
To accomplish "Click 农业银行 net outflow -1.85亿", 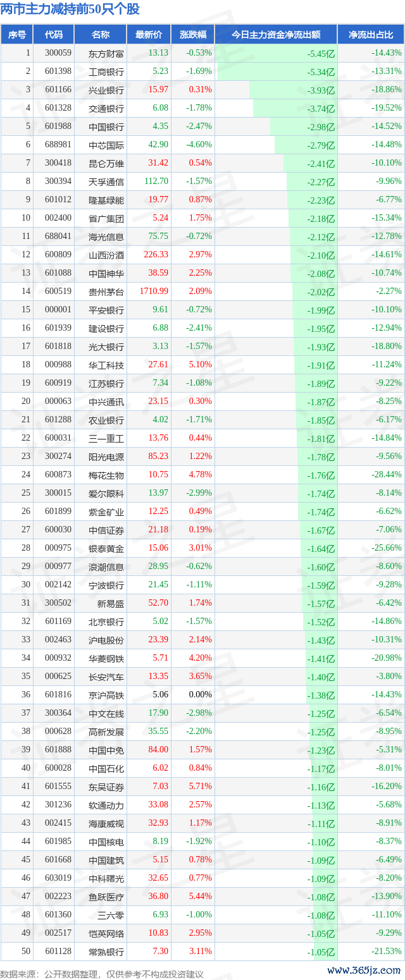I will pyautogui.click(x=321, y=420).
